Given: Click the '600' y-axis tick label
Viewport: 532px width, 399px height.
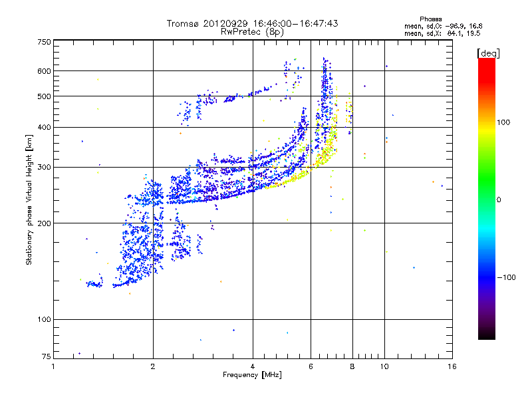Looking at the screenshot, I should (x=45, y=71).
